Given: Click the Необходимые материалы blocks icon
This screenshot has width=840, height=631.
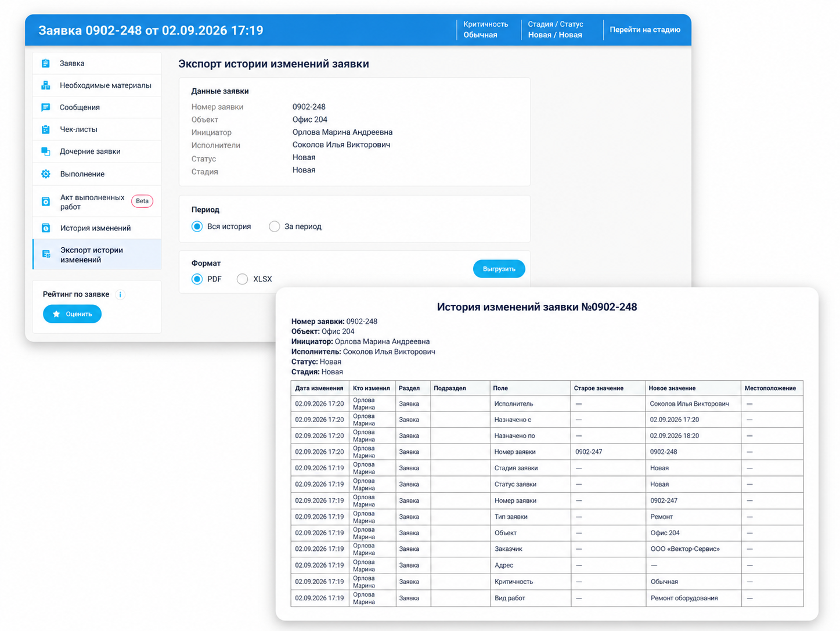Looking at the screenshot, I should point(46,85).
